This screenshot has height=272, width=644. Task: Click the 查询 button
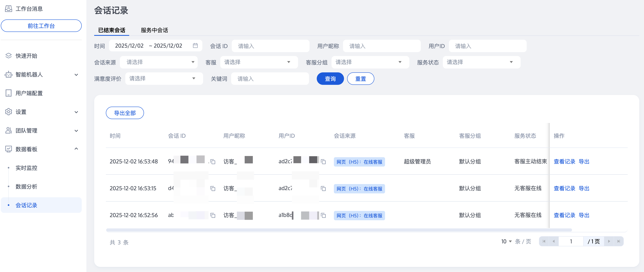tap(330, 79)
